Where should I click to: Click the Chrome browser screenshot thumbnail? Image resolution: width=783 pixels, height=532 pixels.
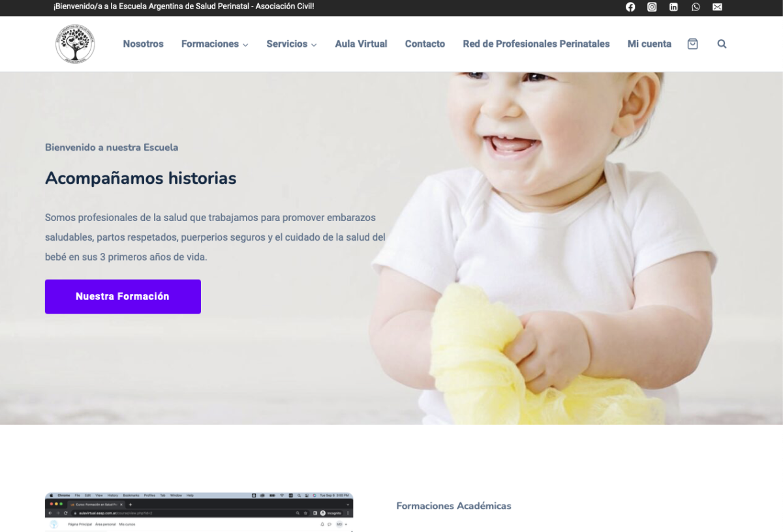tap(199, 512)
